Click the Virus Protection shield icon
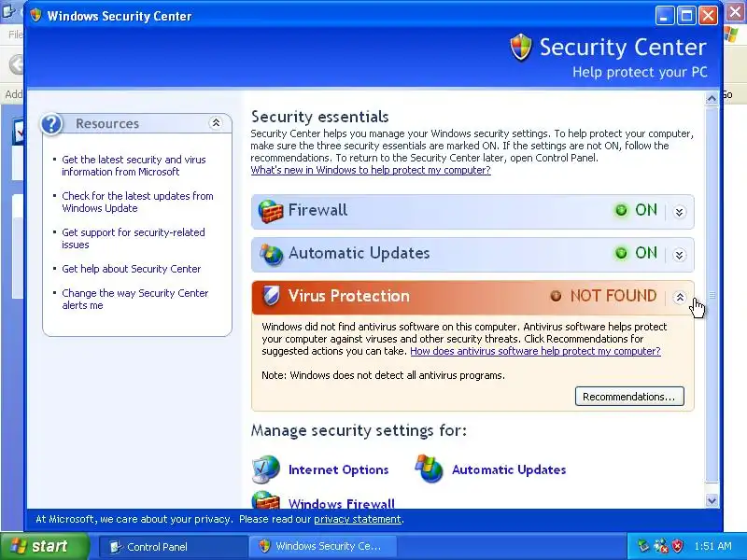Image resolution: width=747 pixels, height=560 pixels. [271, 296]
